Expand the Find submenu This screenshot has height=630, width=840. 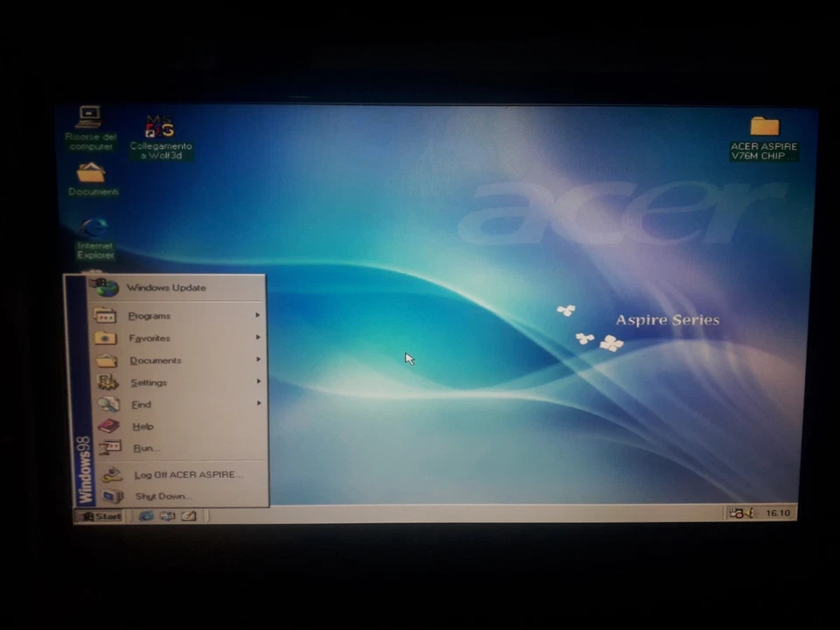[141, 403]
